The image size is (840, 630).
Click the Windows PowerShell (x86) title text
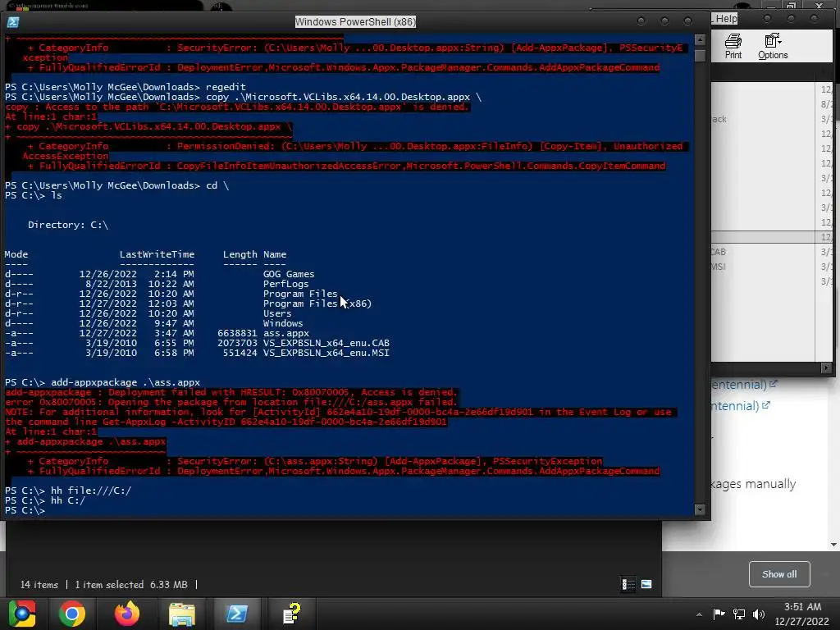click(x=355, y=22)
